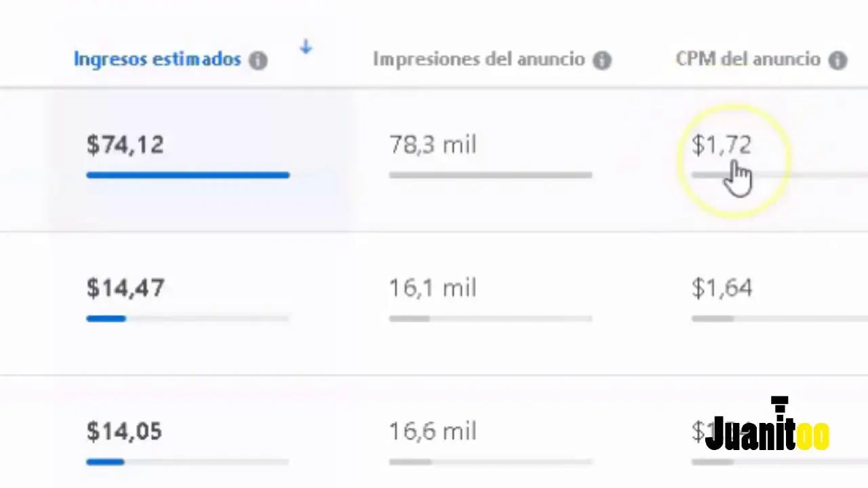Sort by the Ingresos estimados column header
This screenshot has width=868, height=488.
(157, 59)
